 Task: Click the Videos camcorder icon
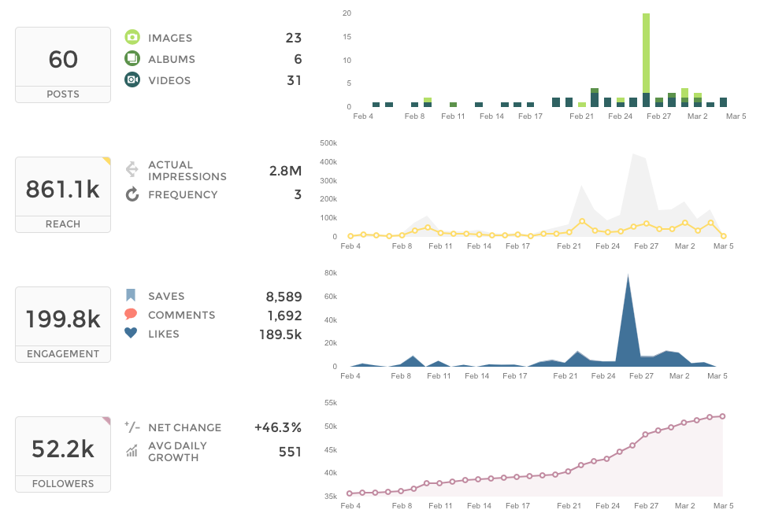coord(132,80)
